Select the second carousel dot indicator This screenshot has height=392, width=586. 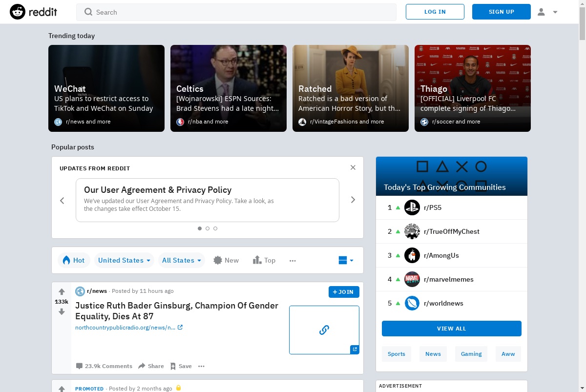208,228
